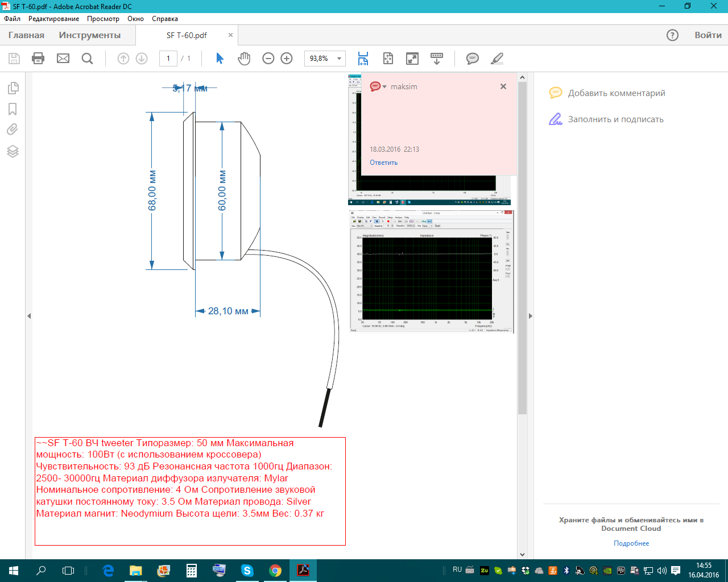Open Google Chrome from the taskbar
The height and width of the screenshot is (582, 728).
275,571
